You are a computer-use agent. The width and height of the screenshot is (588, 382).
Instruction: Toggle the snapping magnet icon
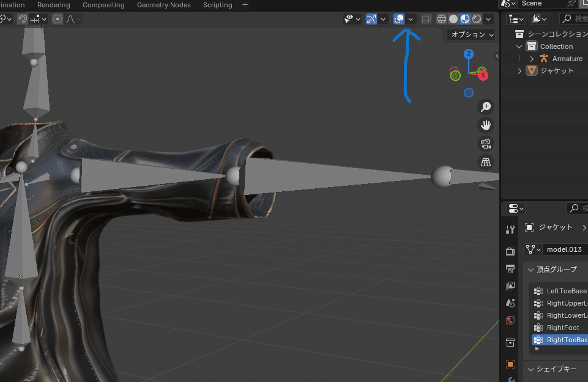(x=23, y=19)
